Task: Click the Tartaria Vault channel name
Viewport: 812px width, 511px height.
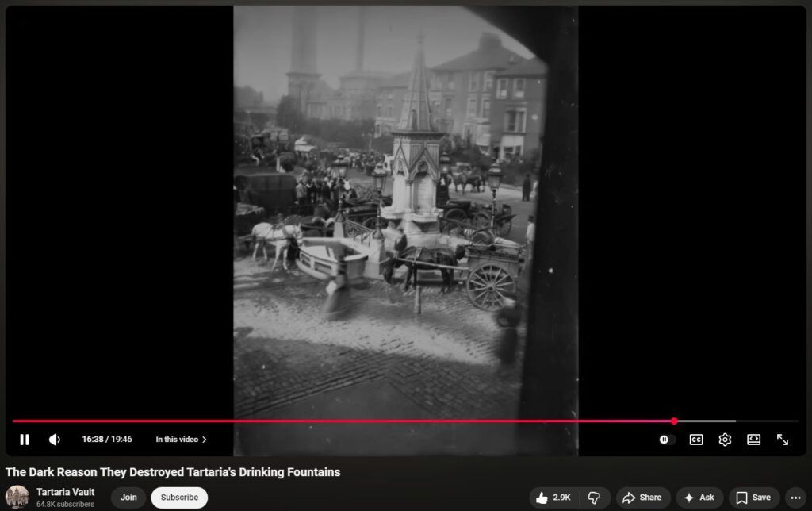Action: (x=65, y=492)
